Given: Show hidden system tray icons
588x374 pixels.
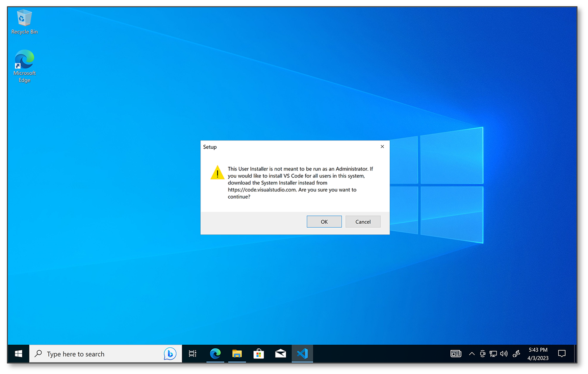Looking at the screenshot, I should pos(472,354).
